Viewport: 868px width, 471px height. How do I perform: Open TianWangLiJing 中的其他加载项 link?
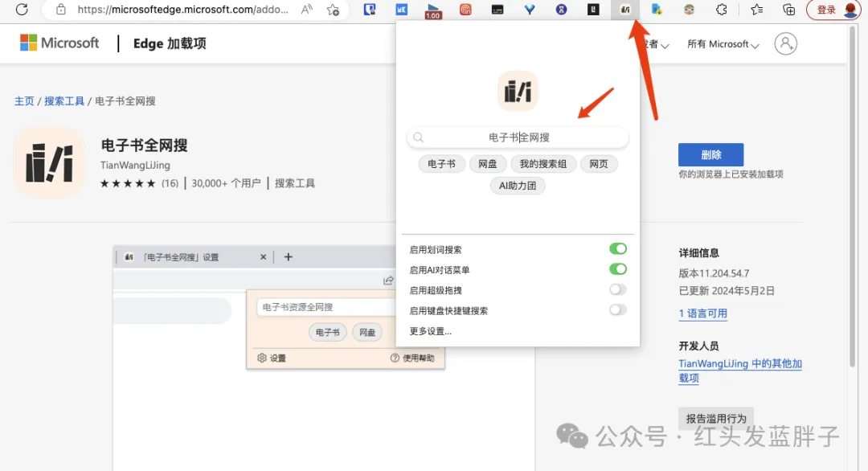(740, 371)
